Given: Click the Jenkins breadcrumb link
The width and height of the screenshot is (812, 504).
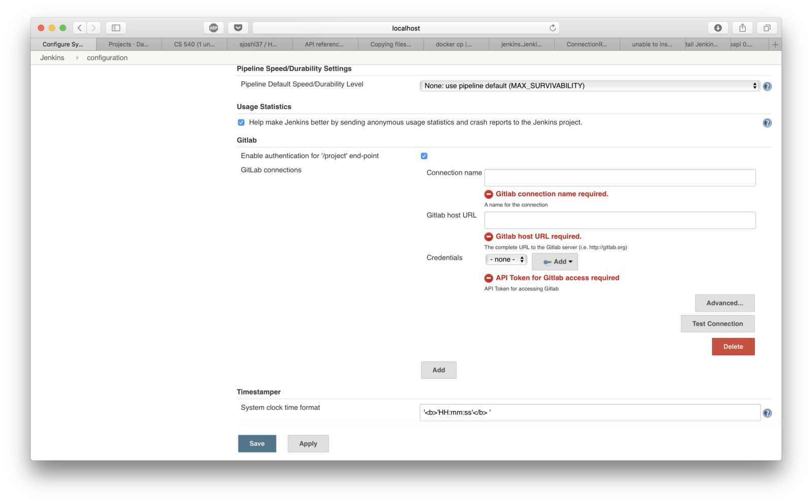Looking at the screenshot, I should [52, 58].
